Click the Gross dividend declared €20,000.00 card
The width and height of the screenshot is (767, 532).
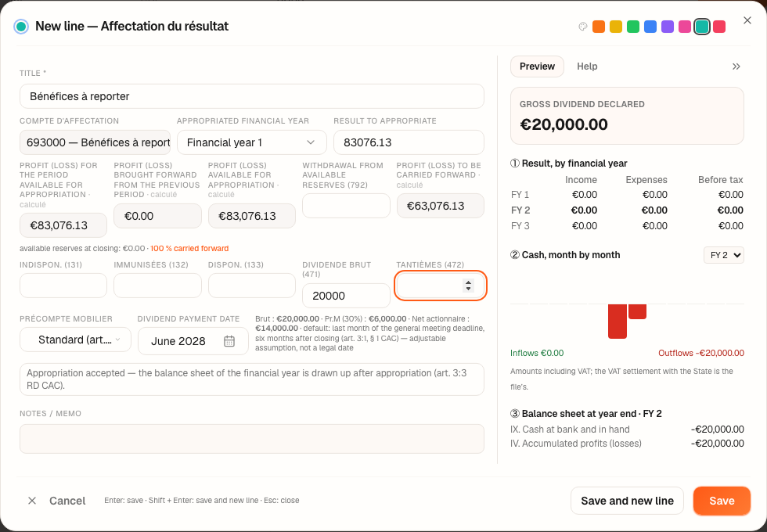[627, 116]
